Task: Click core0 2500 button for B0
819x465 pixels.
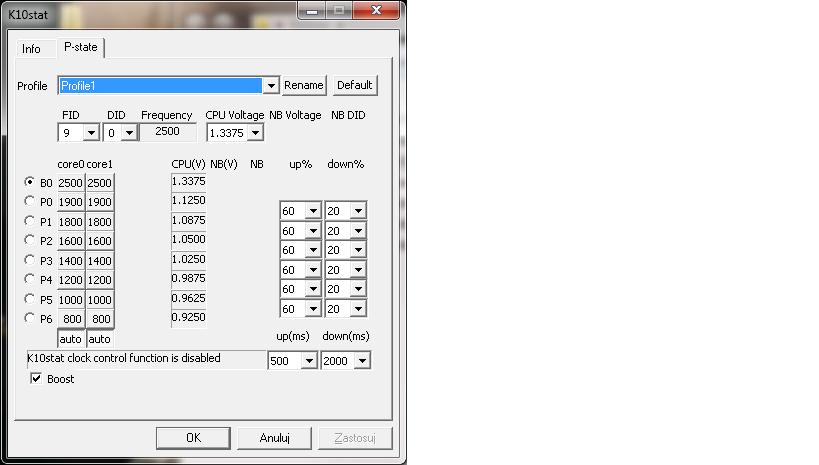Action: coord(71,183)
